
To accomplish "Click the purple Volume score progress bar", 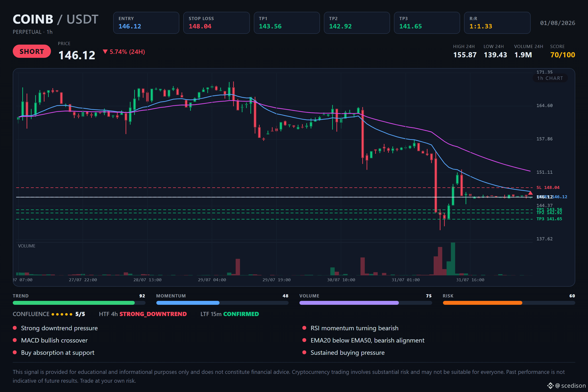I will [366, 303].
